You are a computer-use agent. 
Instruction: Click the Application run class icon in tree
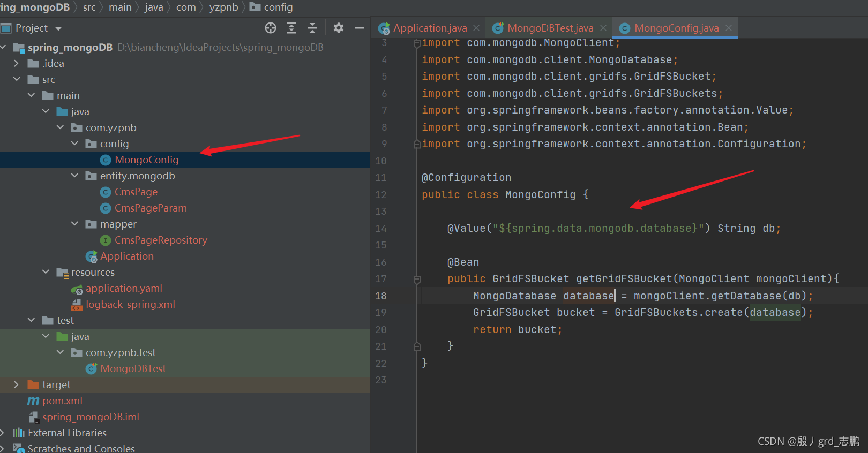pos(92,256)
